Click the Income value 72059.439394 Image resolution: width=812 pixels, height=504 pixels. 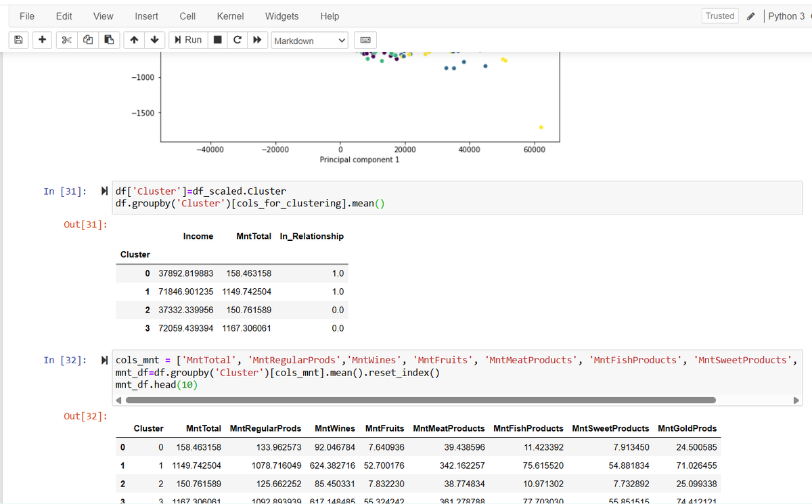185,328
